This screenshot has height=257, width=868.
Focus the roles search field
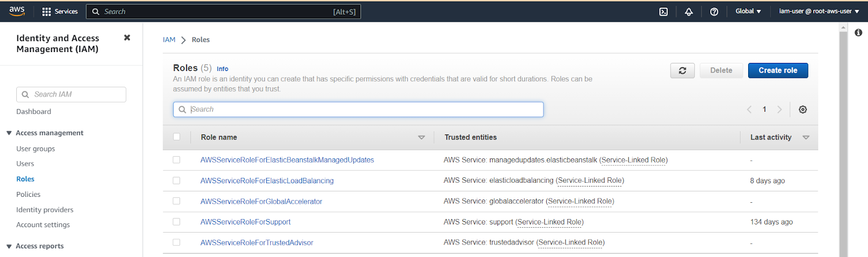tap(358, 110)
